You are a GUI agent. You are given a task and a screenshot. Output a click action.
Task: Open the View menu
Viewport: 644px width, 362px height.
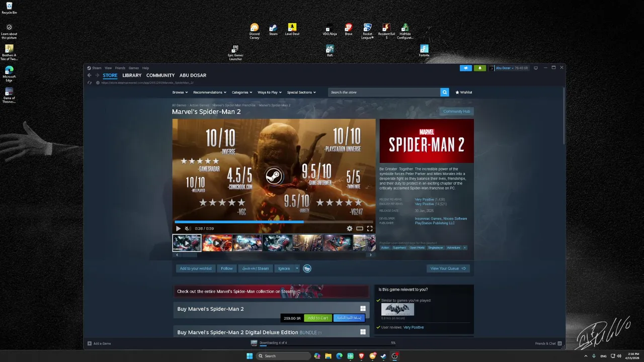(x=108, y=68)
